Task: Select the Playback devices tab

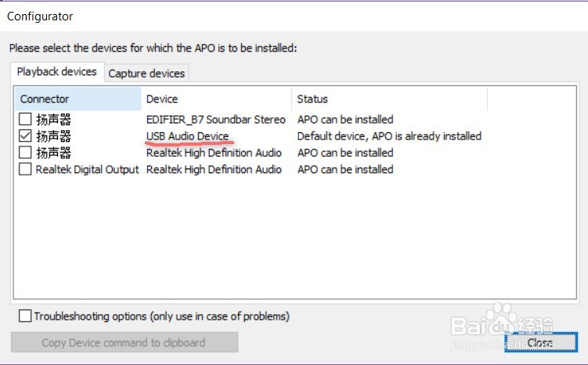Action: pyautogui.click(x=57, y=71)
